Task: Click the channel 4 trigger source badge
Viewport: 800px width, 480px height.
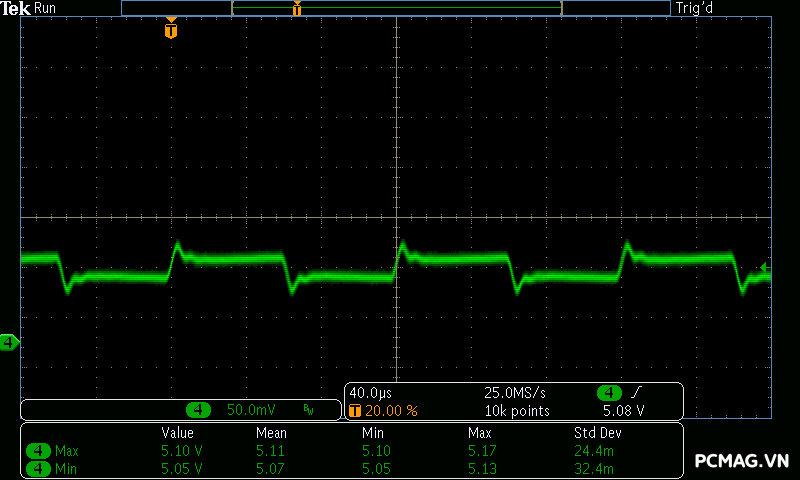Action: click(x=609, y=393)
